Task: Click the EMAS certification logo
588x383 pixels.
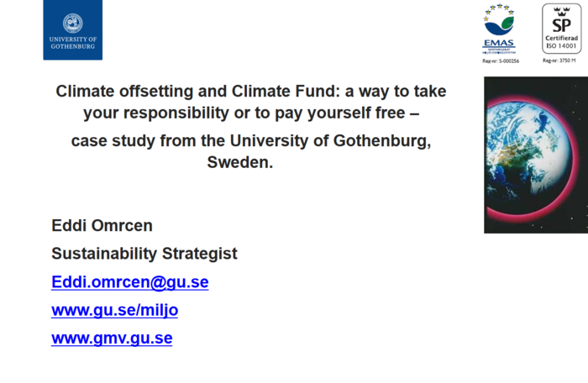Action: pos(499,29)
